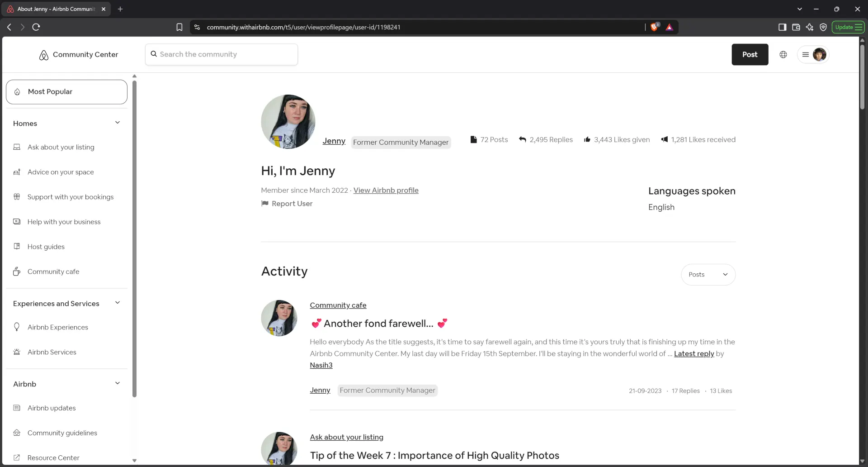Open Community cafe in the sidebar

pos(53,272)
